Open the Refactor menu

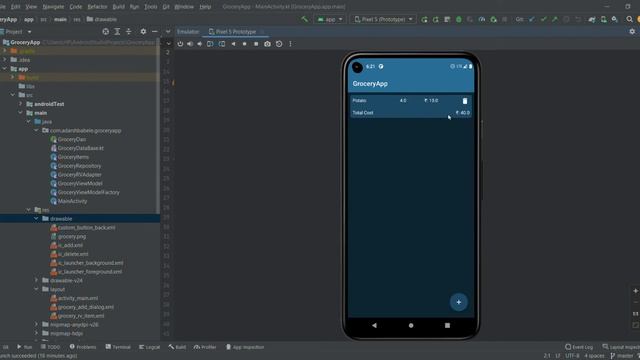click(x=97, y=7)
